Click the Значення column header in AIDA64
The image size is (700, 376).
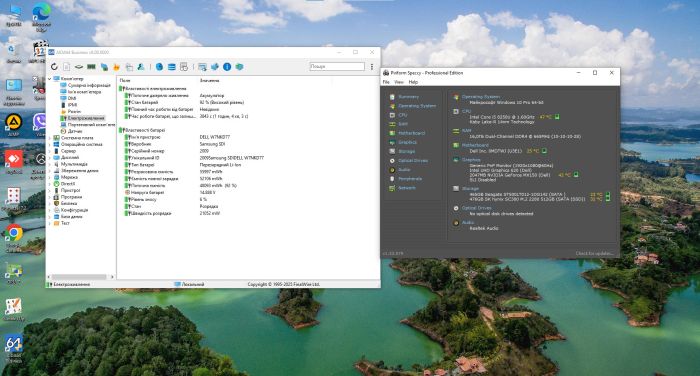tap(209, 80)
